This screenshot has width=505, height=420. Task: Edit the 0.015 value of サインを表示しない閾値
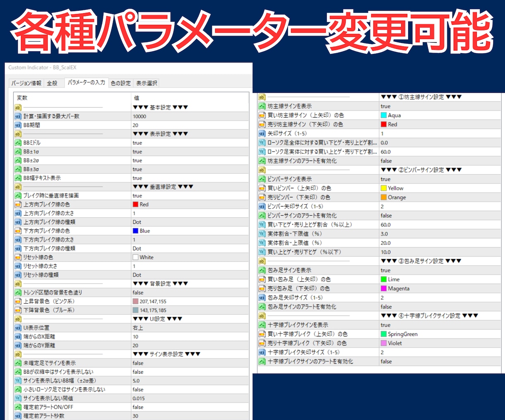(139, 398)
